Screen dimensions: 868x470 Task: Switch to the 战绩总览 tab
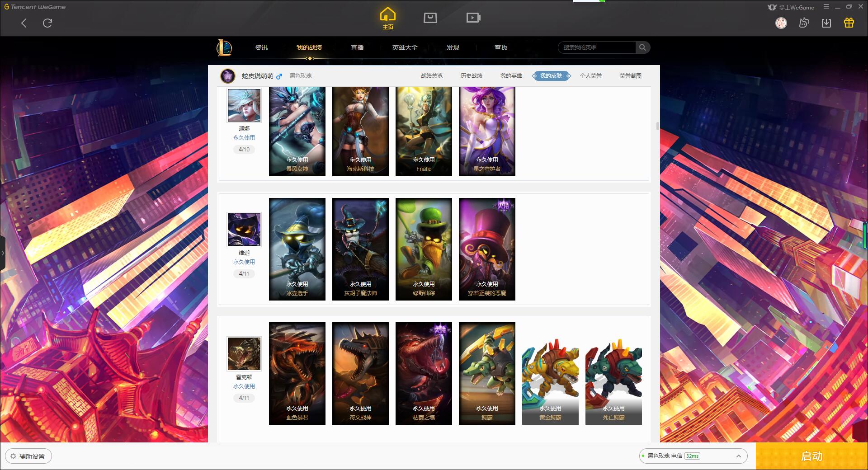coord(432,76)
